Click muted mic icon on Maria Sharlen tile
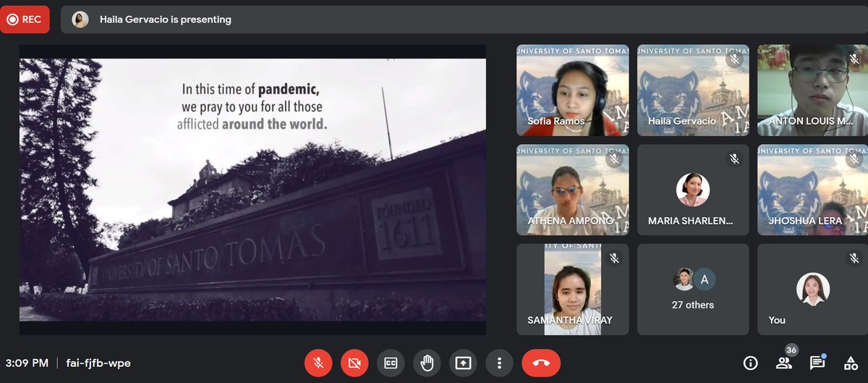 [734, 159]
